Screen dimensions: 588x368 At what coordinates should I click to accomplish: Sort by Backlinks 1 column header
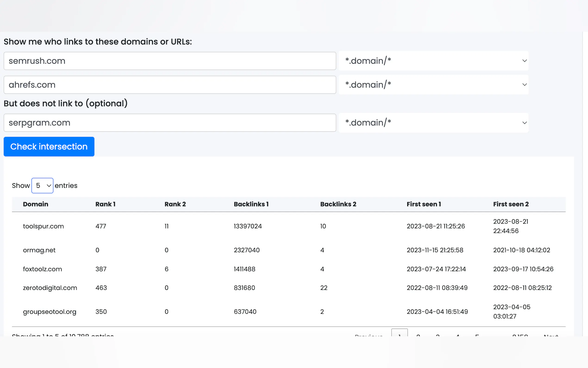click(x=251, y=204)
